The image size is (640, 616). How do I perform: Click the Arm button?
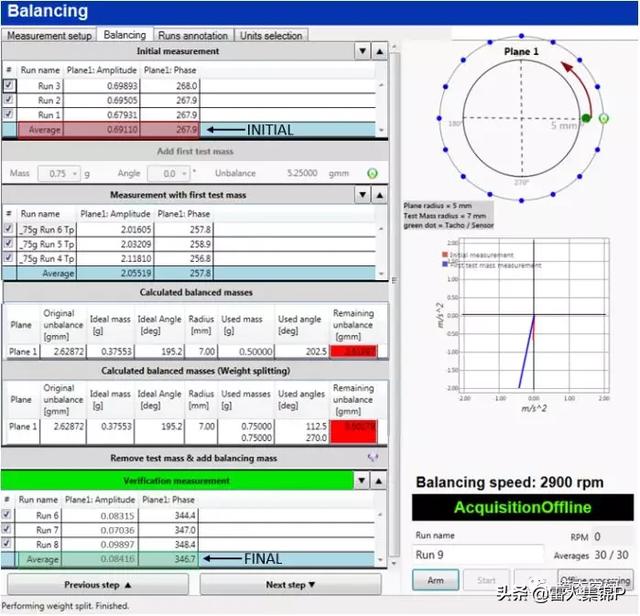point(435,580)
